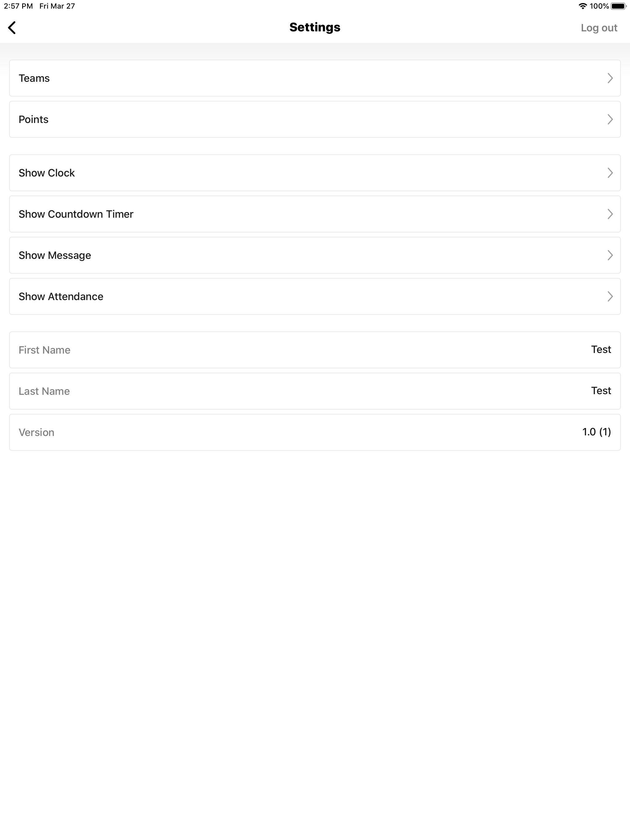Open the Teams settings
The width and height of the screenshot is (630, 840).
[315, 78]
